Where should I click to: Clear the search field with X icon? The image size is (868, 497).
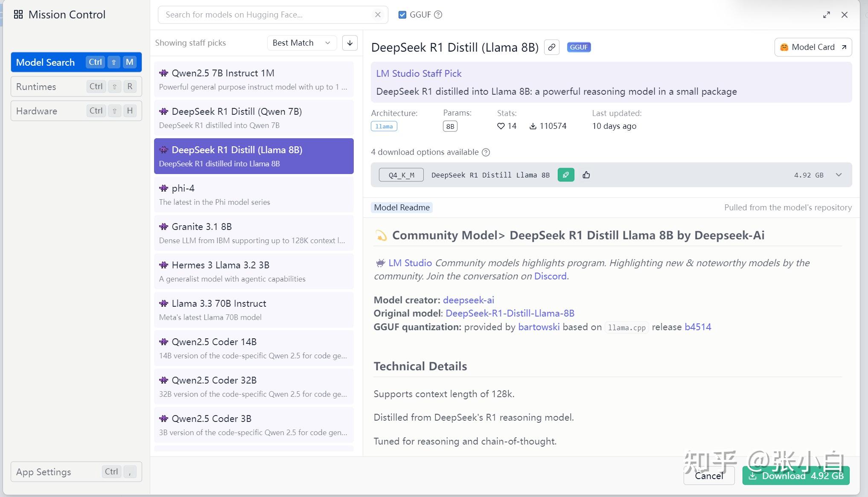[x=378, y=15]
